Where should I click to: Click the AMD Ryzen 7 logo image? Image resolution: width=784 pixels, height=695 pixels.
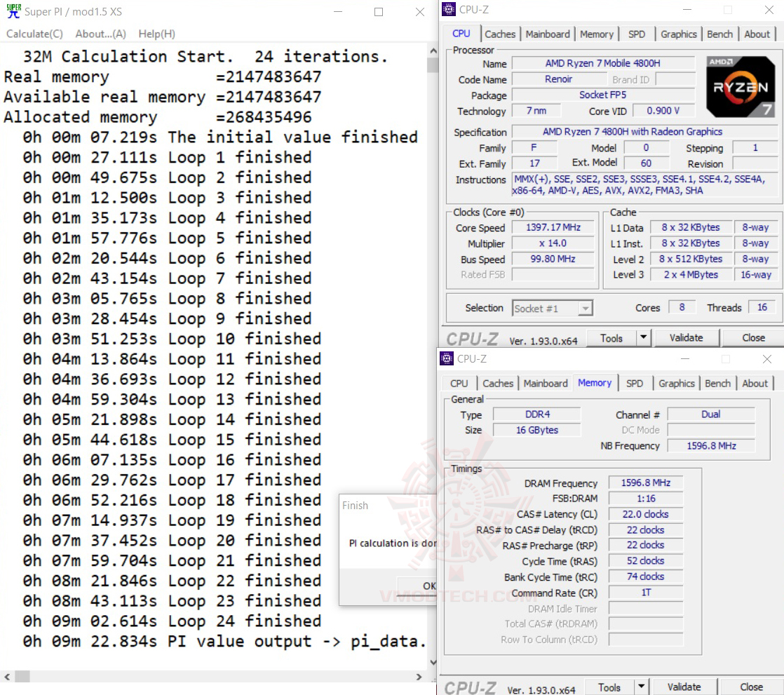coord(741,87)
